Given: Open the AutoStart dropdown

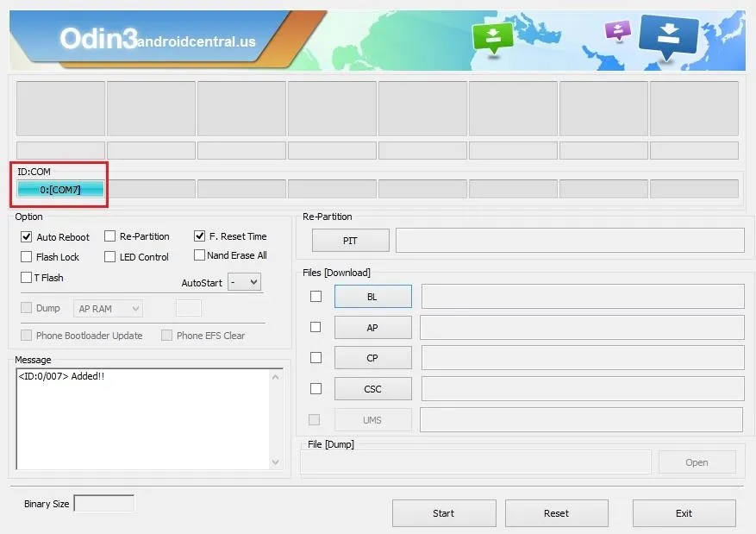Looking at the screenshot, I should 244,282.
